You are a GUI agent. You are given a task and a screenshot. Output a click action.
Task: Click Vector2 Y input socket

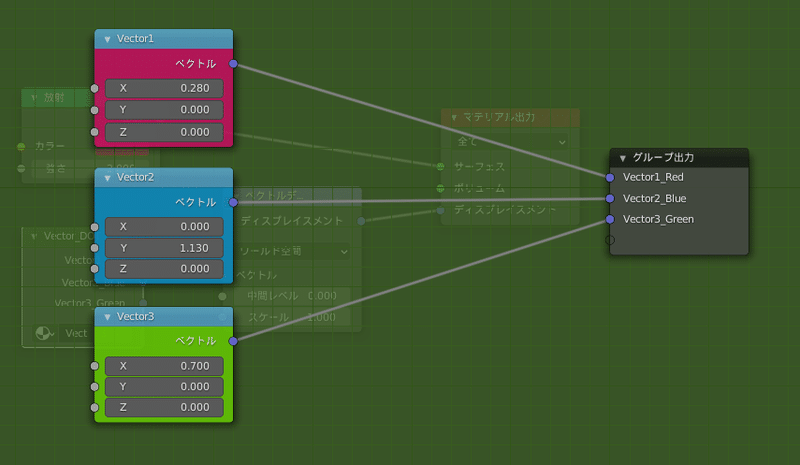tap(94, 248)
